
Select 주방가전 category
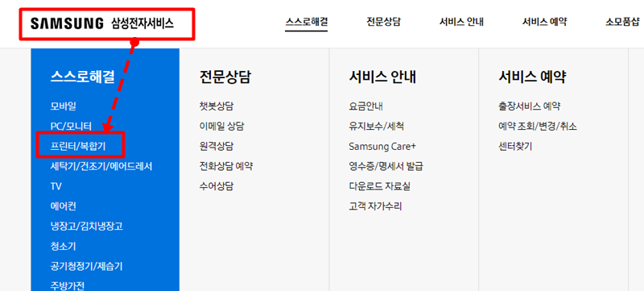pos(68,285)
